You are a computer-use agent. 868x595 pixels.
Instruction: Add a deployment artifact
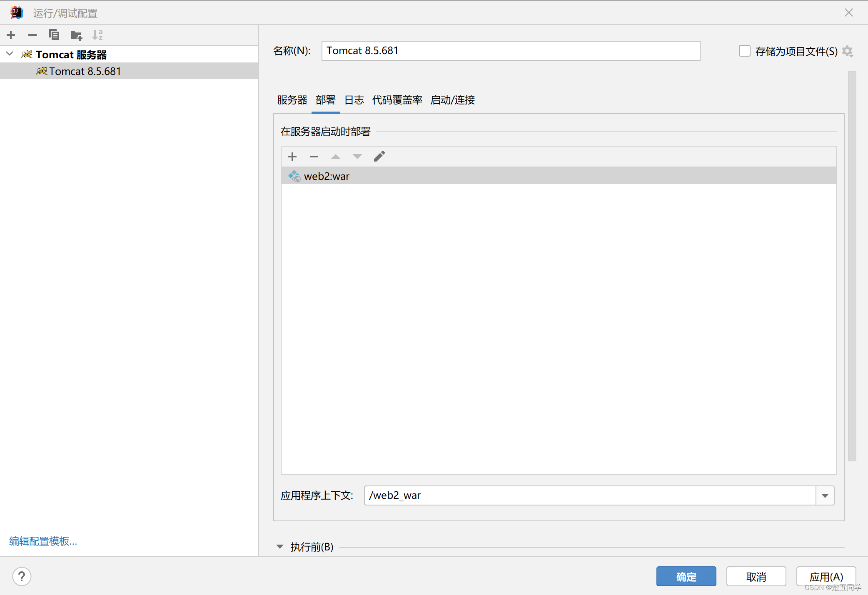coord(292,157)
